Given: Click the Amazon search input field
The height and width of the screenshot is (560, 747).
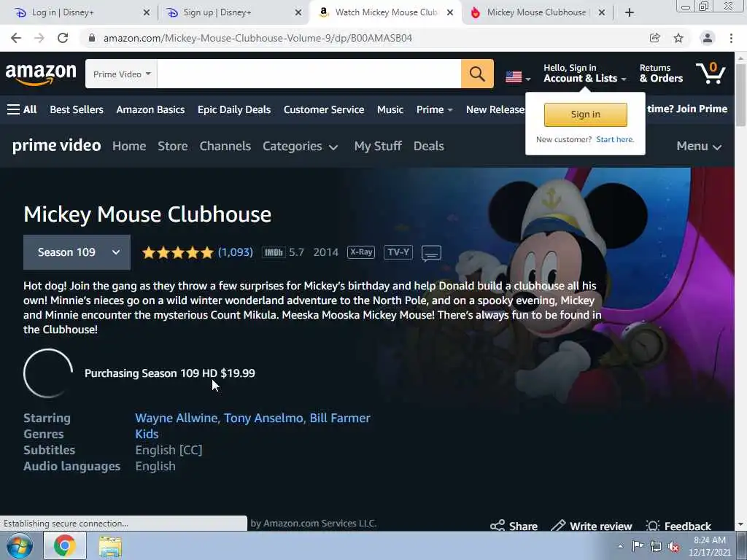Looking at the screenshot, I should click(309, 74).
